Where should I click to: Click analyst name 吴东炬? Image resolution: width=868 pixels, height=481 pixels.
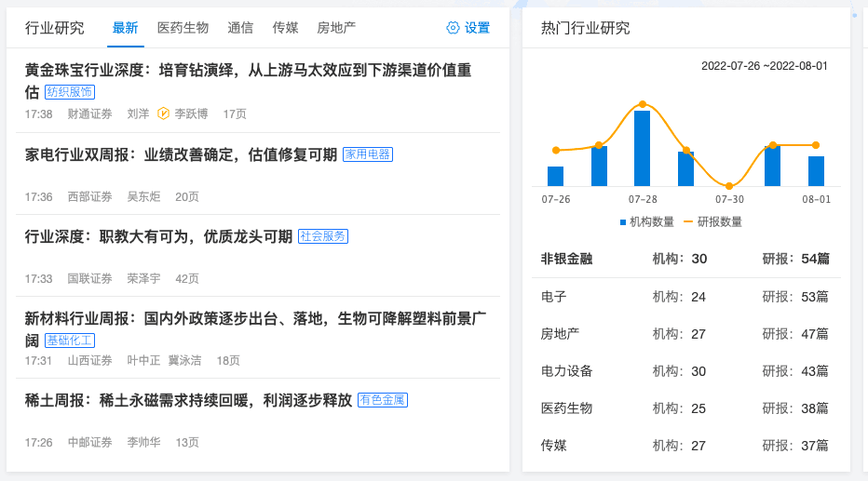coord(144,197)
